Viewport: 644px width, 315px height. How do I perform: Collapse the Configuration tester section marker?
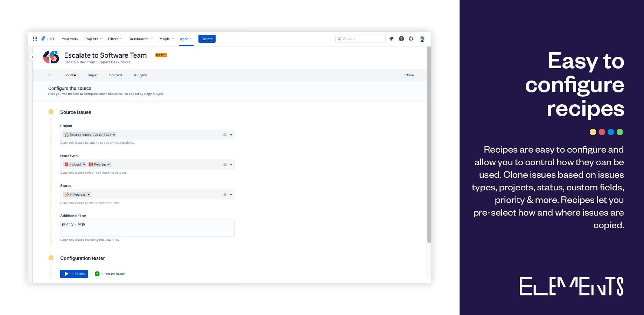point(51,258)
